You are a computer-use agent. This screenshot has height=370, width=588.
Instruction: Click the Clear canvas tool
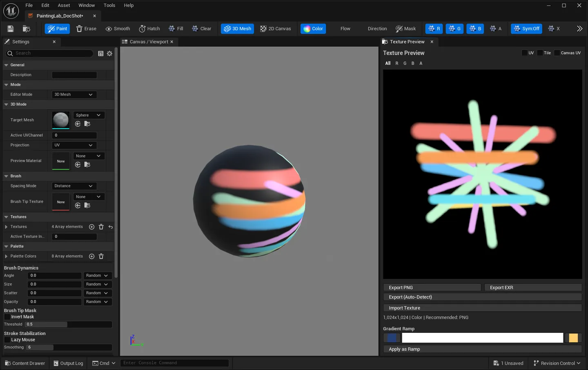(202, 29)
